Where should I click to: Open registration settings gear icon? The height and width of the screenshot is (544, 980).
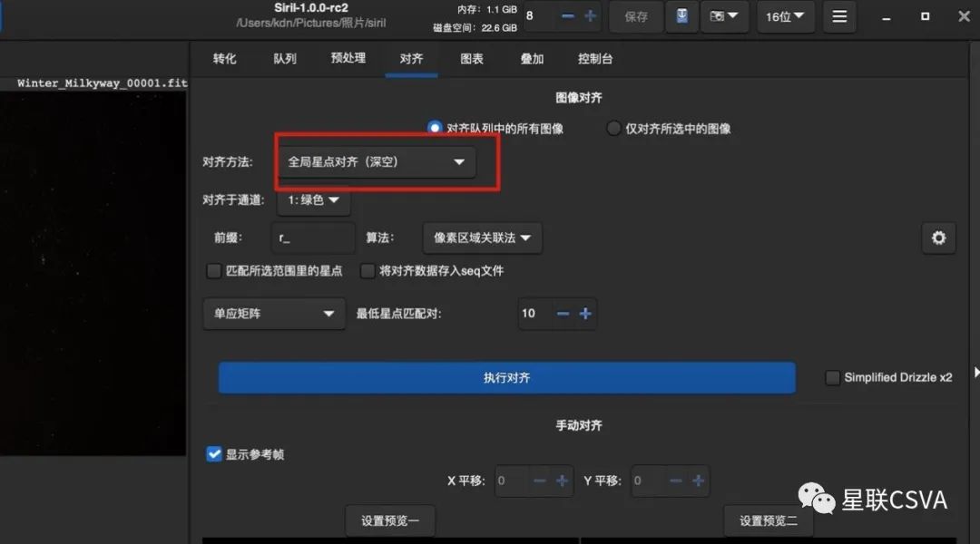pos(938,238)
